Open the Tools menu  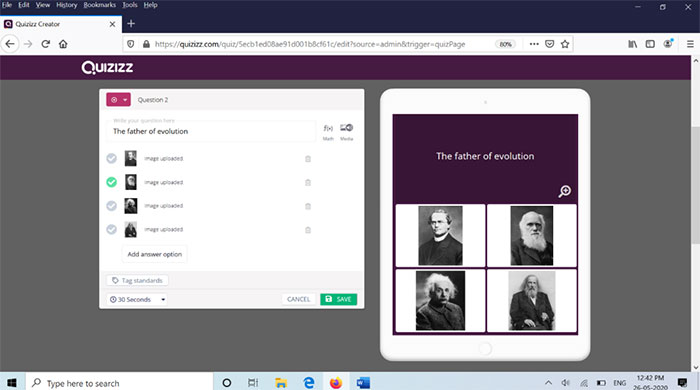130,5
